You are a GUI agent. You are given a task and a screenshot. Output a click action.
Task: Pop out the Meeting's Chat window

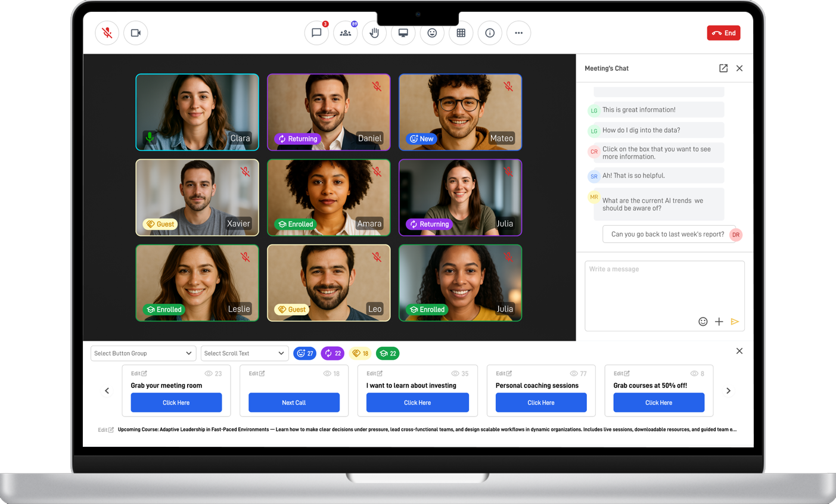(x=723, y=68)
